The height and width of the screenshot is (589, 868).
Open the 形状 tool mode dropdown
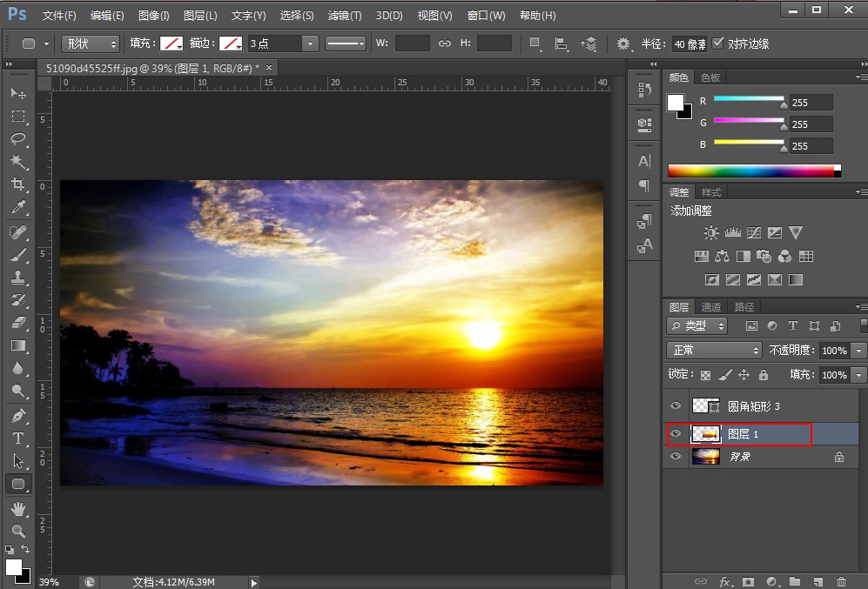[x=91, y=44]
